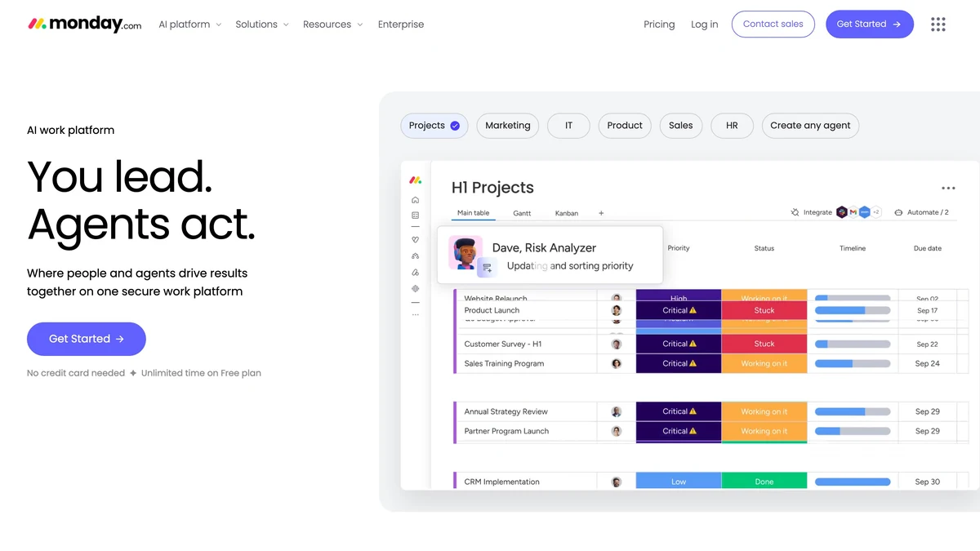Click the Status column header

point(764,248)
